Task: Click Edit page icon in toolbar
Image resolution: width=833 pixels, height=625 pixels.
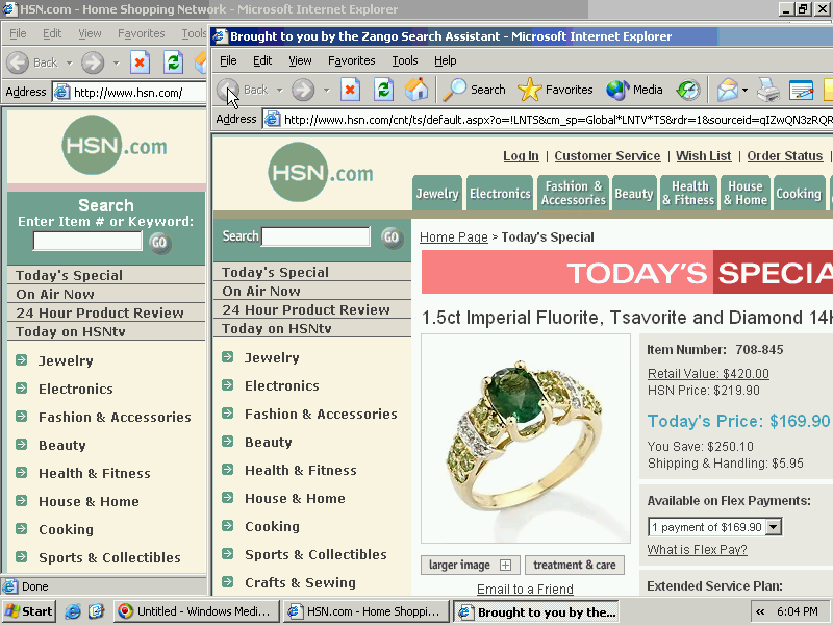Action: (x=801, y=89)
